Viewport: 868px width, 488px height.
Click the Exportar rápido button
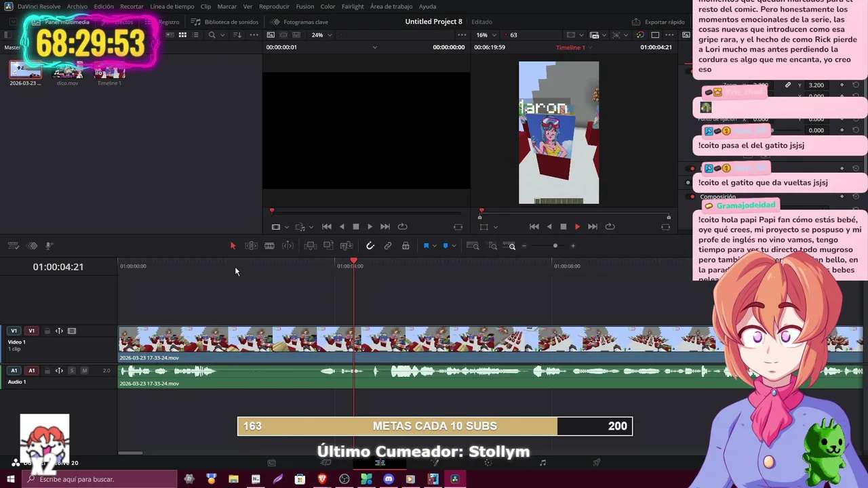[658, 22]
